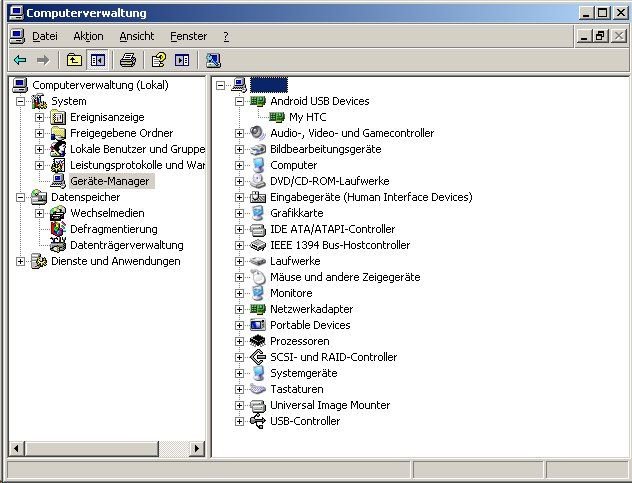Click Scan for hardware changes icon
This screenshot has height=483, width=632.
pyautogui.click(x=213, y=60)
